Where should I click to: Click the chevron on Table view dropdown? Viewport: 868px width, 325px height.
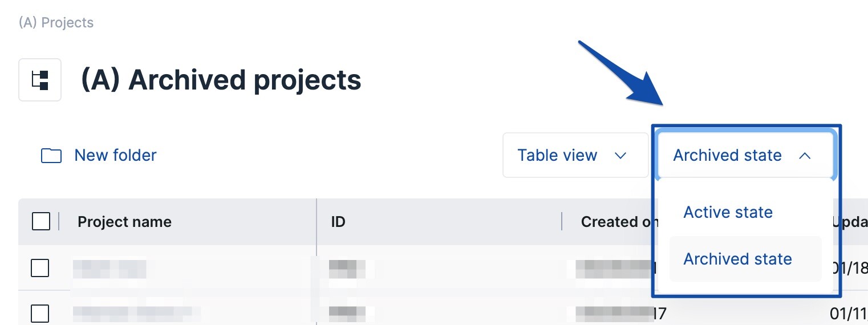tap(620, 156)
